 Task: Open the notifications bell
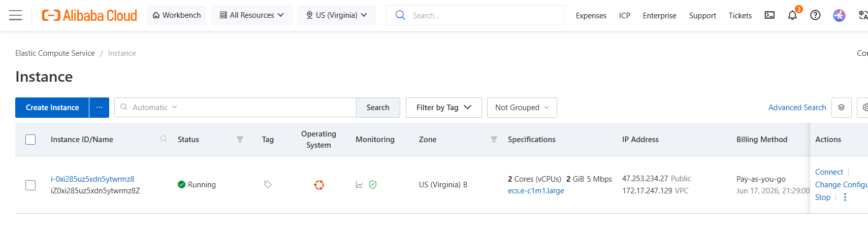(792, 15)
